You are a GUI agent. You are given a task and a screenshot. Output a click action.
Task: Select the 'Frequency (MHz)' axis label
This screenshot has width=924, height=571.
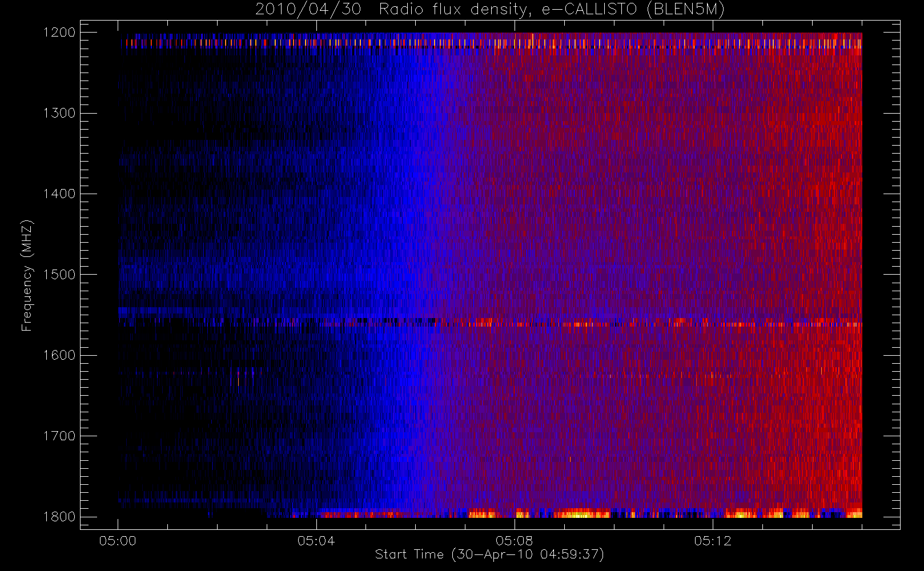[26, 276]
